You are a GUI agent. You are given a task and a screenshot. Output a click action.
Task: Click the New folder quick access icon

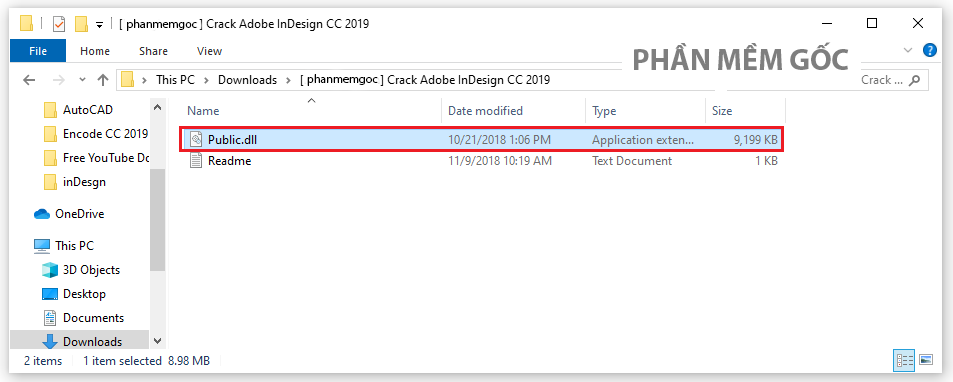pyautogui.click(x=81, y=24)
